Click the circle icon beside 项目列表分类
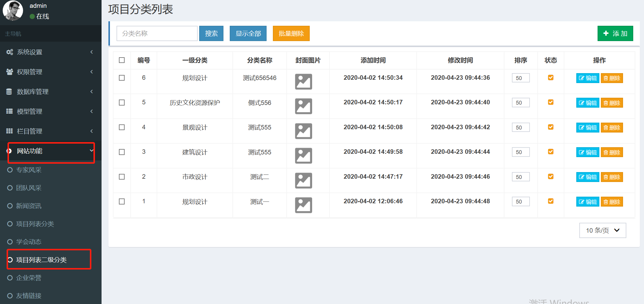Screen dimensions: 644x304 pos(10,224)
